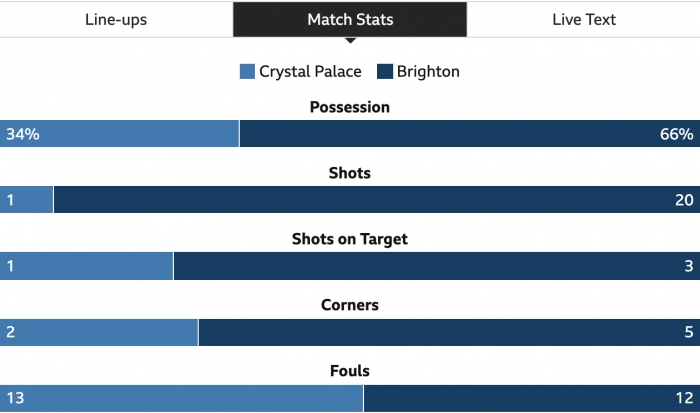700x413 pixels.
Task: Open the Line-ups tab
Action: [116, 20]
